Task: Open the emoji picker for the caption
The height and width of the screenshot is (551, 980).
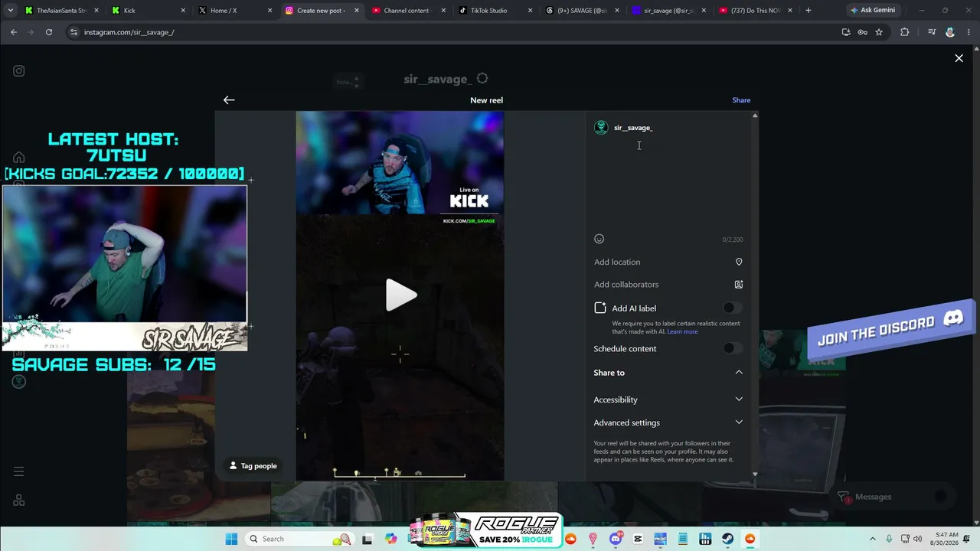Action: pyautogui.click(x=599, y=239)
